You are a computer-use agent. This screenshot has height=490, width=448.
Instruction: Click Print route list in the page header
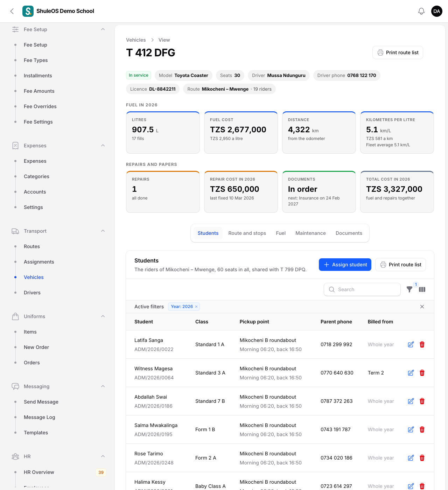[x=398, y=52]
